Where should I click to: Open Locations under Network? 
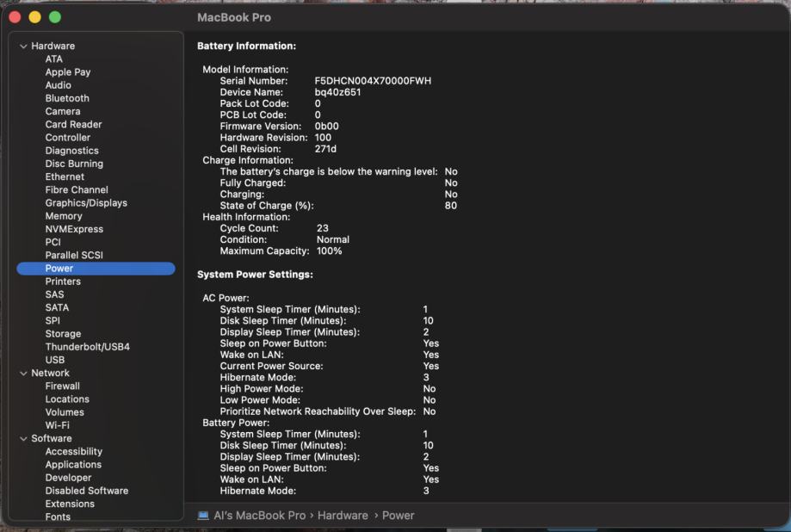point(67,399)
